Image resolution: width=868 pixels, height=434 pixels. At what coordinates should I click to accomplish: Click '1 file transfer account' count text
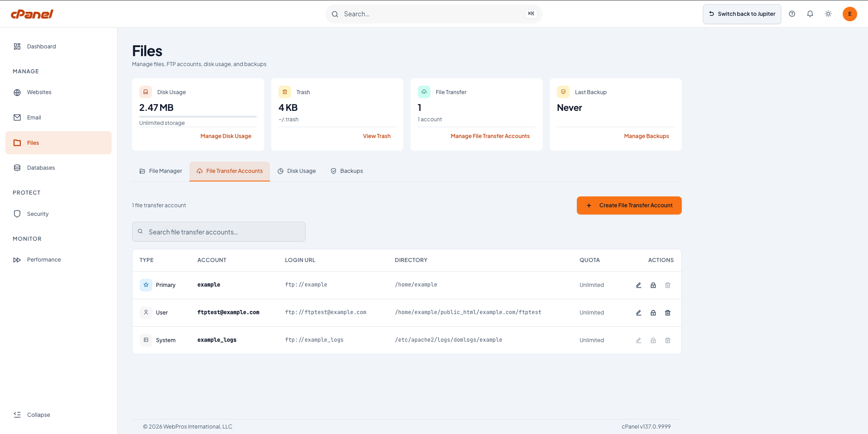159,205
